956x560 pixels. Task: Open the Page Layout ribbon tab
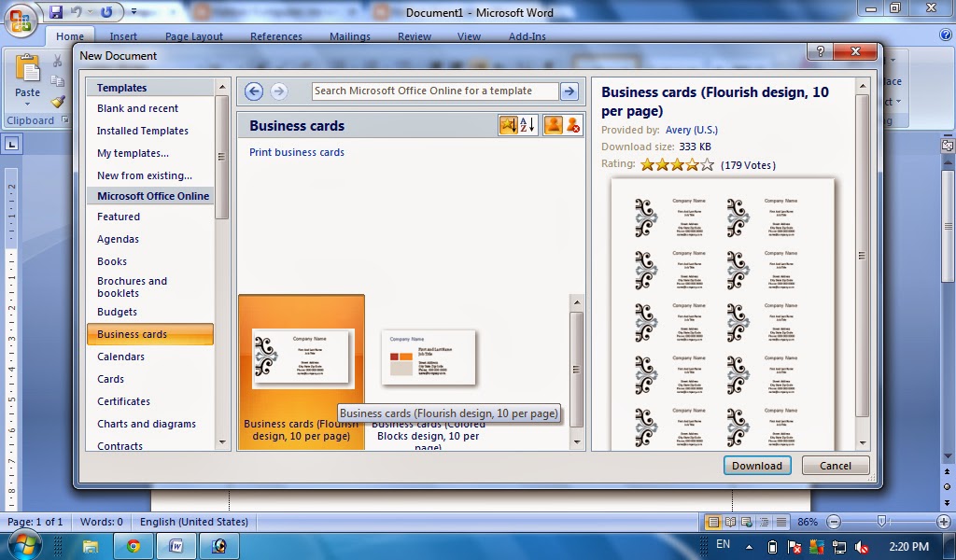pyautogui.click(x=194, y=36)
